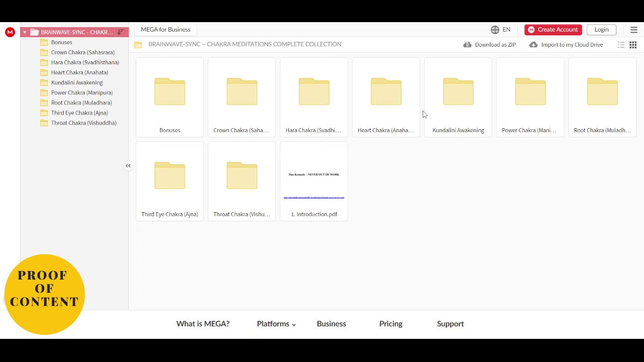Screen dimensions: 644x362
Task: Open the Power Chakra folder tile
Action: point(530,97)
